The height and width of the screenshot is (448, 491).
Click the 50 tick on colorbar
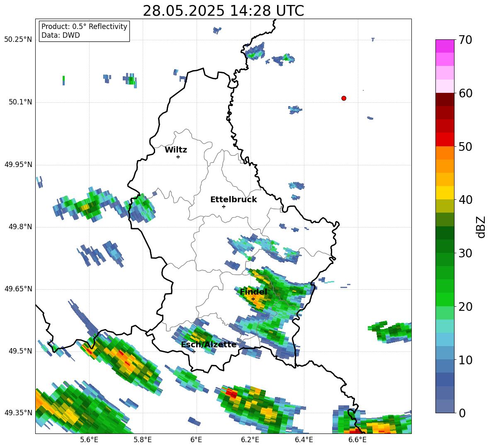(465, 147)
